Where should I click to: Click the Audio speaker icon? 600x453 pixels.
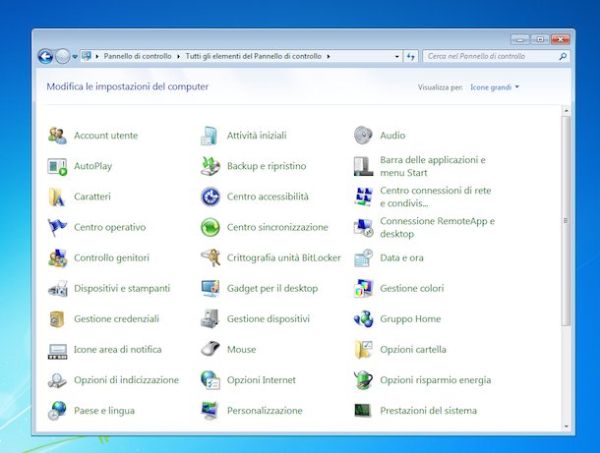pyautogui.click(x=363, y=136)
